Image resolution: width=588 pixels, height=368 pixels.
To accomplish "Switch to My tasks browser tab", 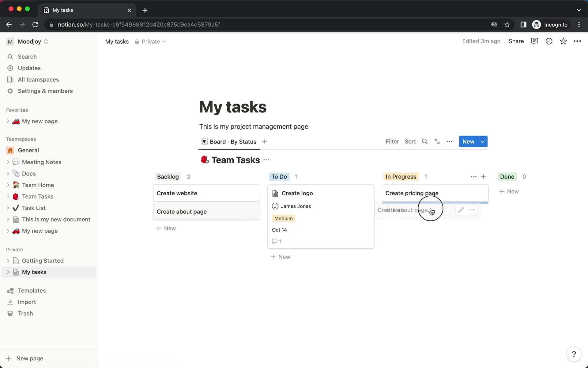I will tap(87, 10).
